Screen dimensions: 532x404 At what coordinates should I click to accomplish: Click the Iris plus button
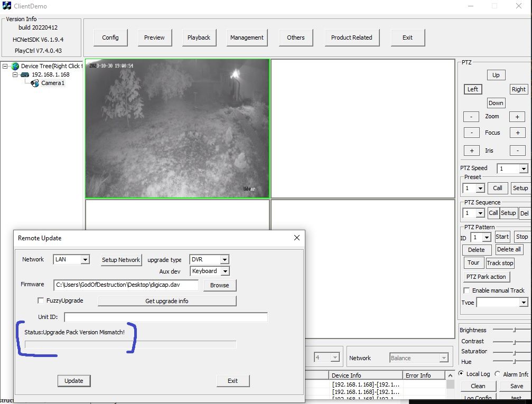point(472,151)
